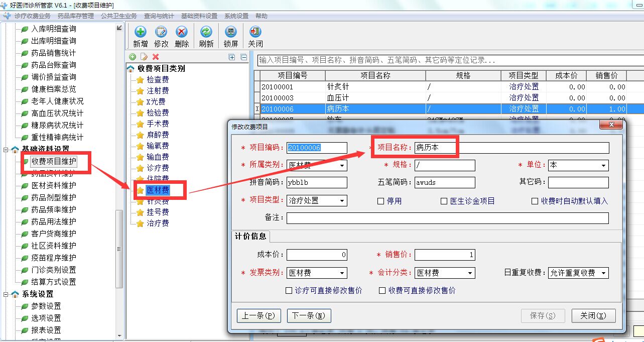The image size is (644, 342).
Task: Collapse the 基础资料设置 tree node
Action: coord(6,150)
